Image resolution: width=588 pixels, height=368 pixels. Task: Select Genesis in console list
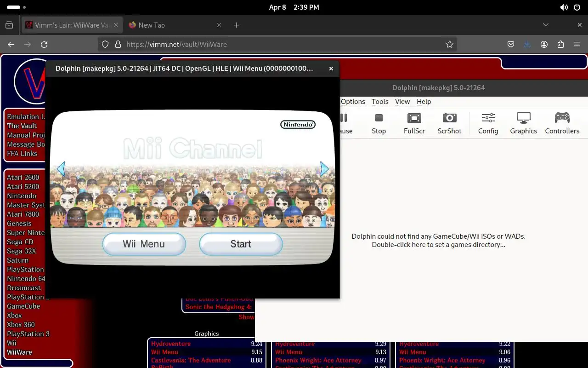coord(19,224)
